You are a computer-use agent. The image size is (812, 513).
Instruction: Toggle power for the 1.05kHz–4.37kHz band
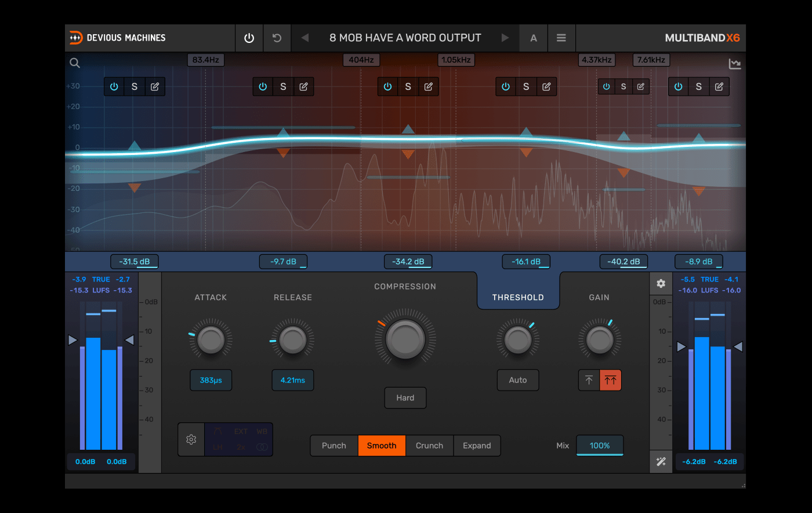point(506,86)
